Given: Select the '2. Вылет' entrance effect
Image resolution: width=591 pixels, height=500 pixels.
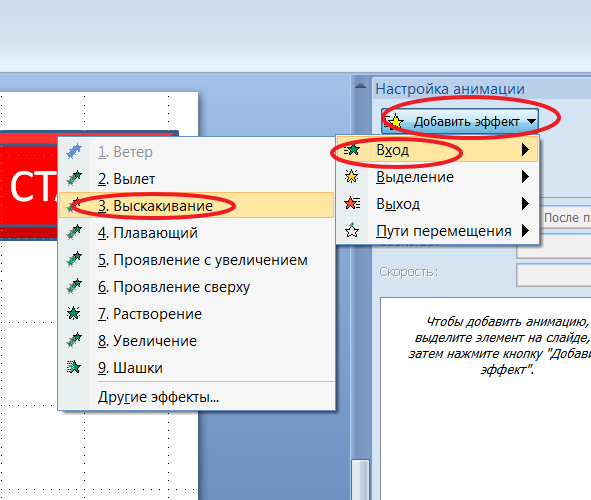Looking at the screenshot, I should pos(197,179).
